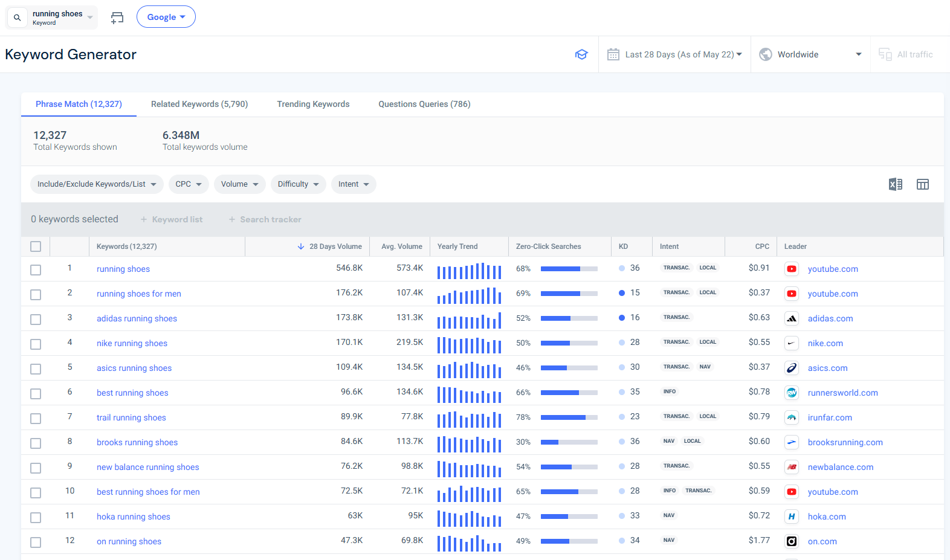Check the 'hoka running shoes' checkbox

point(36,518)
